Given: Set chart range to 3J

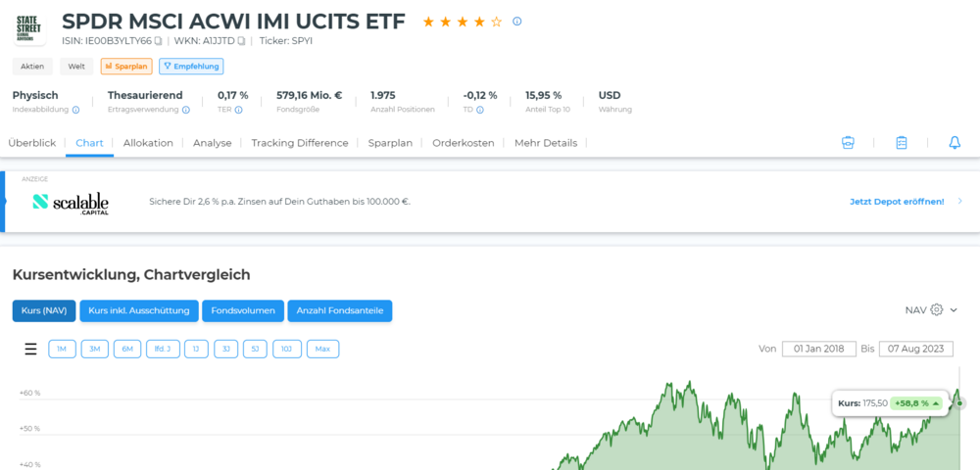Looking at the screenshot, I should [225, 349].
